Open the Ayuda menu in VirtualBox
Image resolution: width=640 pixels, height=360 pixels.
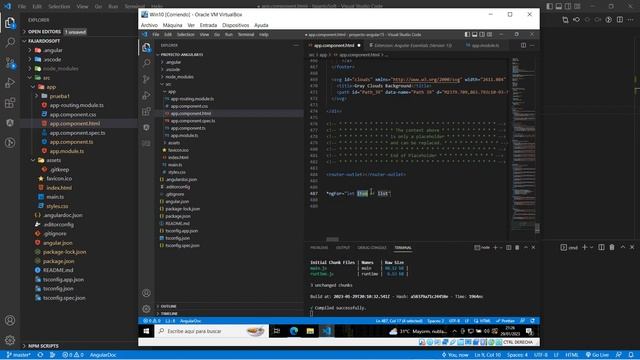click(261, 25)
